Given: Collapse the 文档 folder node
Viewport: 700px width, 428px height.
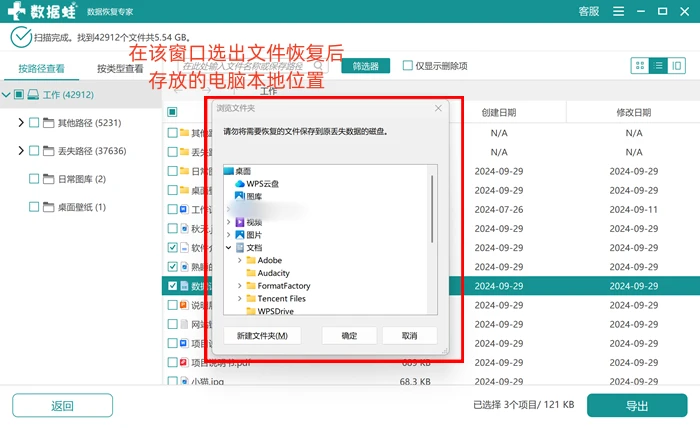Looking at the screenshot, I should (229, 247).
